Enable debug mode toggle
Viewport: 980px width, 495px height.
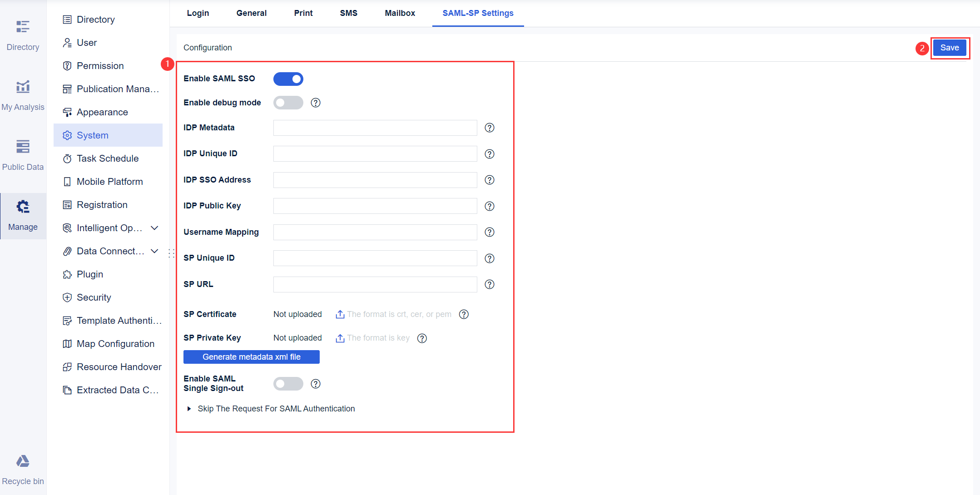288,102
